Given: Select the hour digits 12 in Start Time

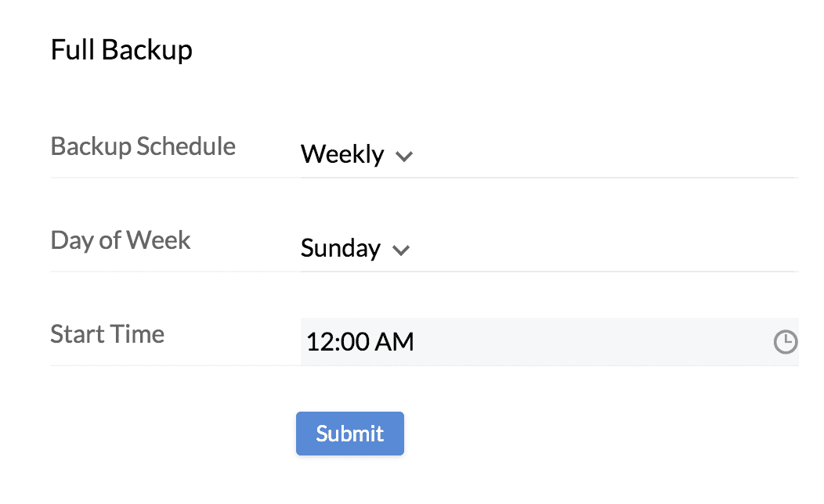Looking at the screenshot, I should [319, 342].
